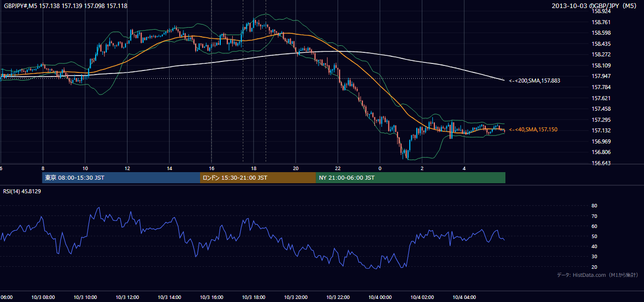This screenshot has width=644, height=302.
Task: Click price axis label 156.806
Action: pyautogui.click(x=601, y=152)
